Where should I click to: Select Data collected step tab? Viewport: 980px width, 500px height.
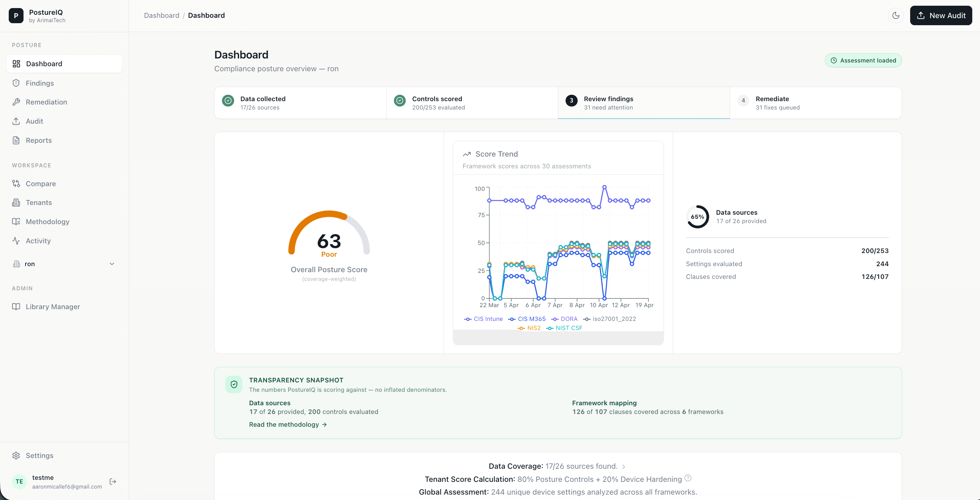[301, 103]
